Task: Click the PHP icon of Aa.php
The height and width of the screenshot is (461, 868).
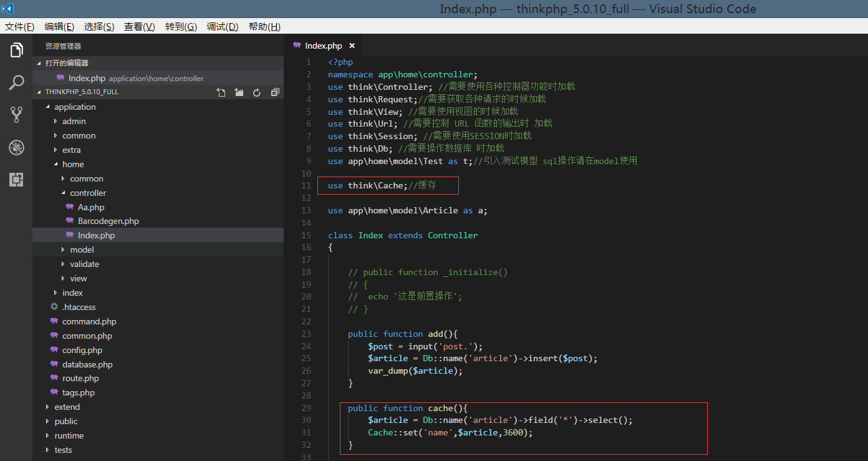Action: tap(70, 207)
